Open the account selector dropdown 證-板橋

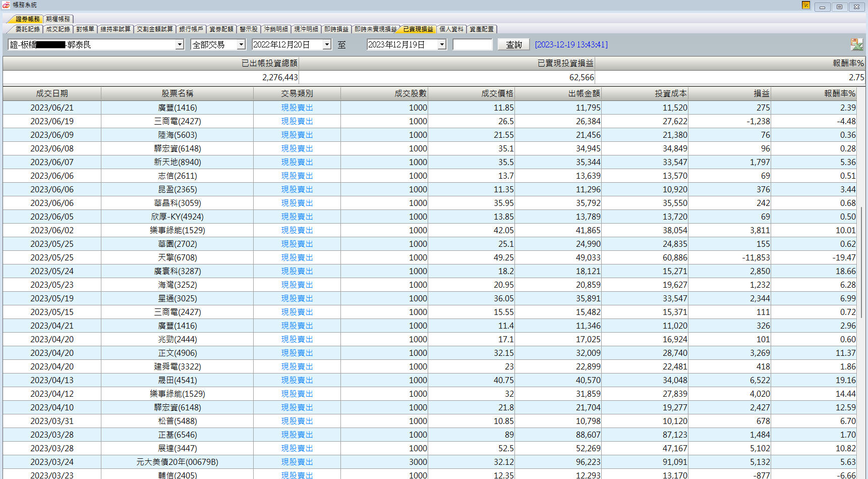click(x=180, y=44)
